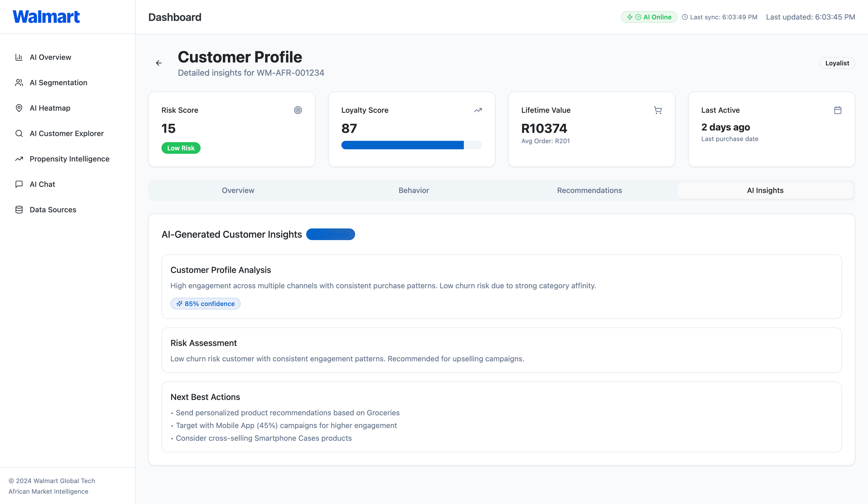Click the AI Heatmap map pin icon
The height and width of the screenshot is (504, 868).
point(19,108)
